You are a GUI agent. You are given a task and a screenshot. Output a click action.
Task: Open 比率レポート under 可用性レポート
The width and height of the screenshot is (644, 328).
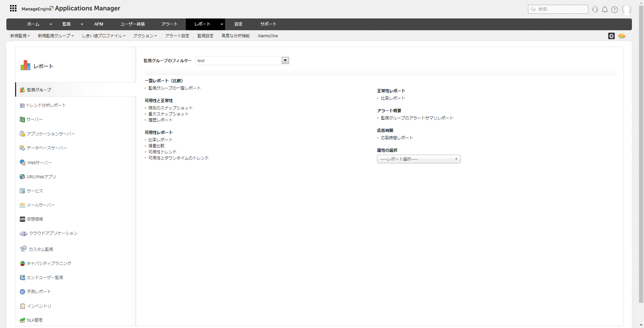pyautogui.click(x=160, y=140)
